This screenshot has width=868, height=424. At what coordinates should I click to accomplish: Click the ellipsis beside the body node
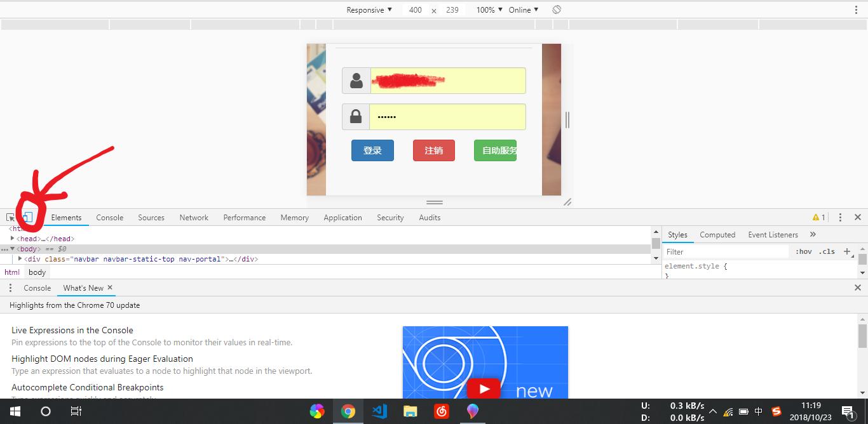click(4, 249)
